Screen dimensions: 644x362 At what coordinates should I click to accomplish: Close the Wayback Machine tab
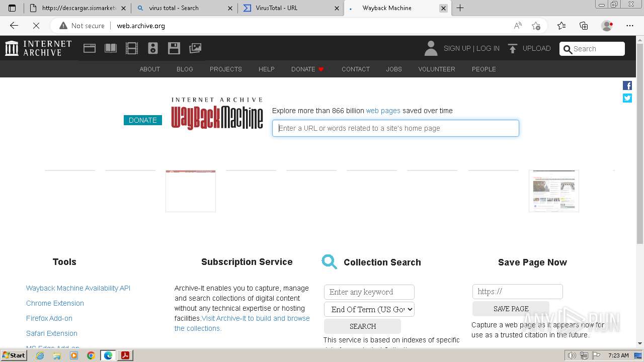pyautogui.click(x=443, y=8)
